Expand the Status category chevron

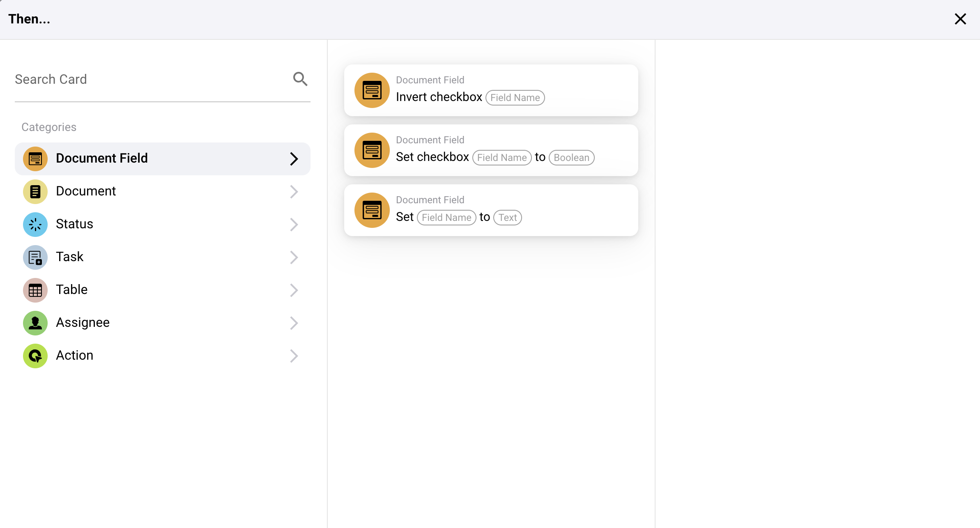click(294, 225)
